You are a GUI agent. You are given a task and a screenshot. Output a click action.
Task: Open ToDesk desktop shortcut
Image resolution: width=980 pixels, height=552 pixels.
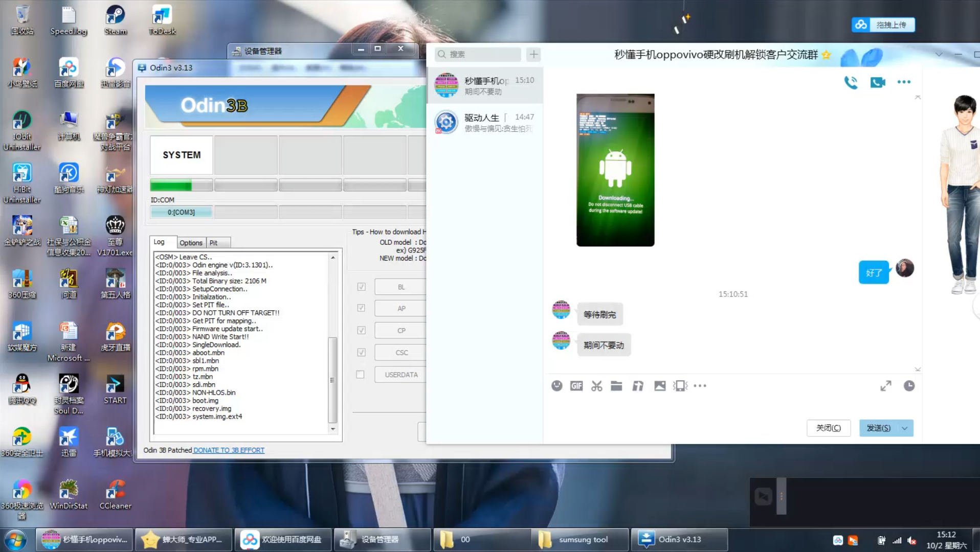click(x=162, y=21)
